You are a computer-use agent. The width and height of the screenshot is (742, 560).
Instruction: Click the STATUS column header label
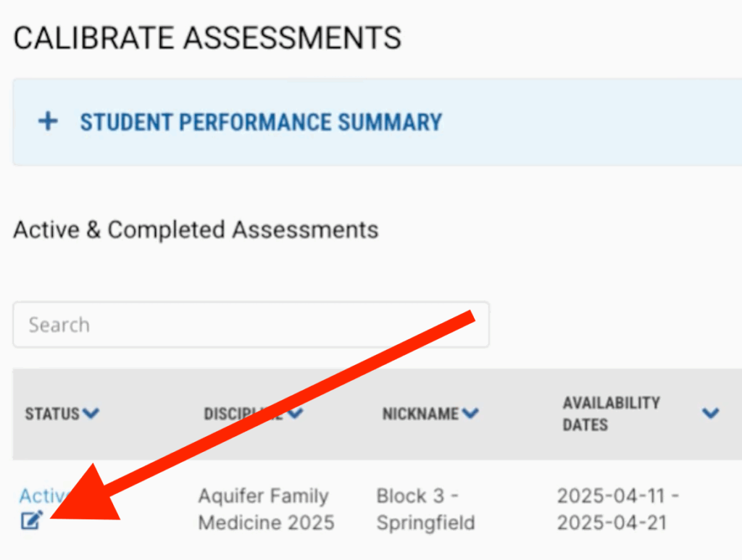pyautogui.click(x=52, y=414)
